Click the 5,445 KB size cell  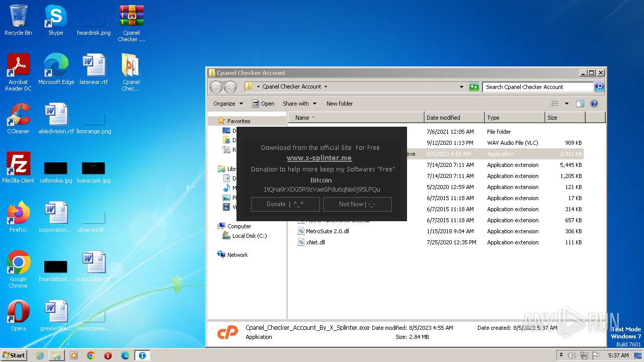pos(571,165)
